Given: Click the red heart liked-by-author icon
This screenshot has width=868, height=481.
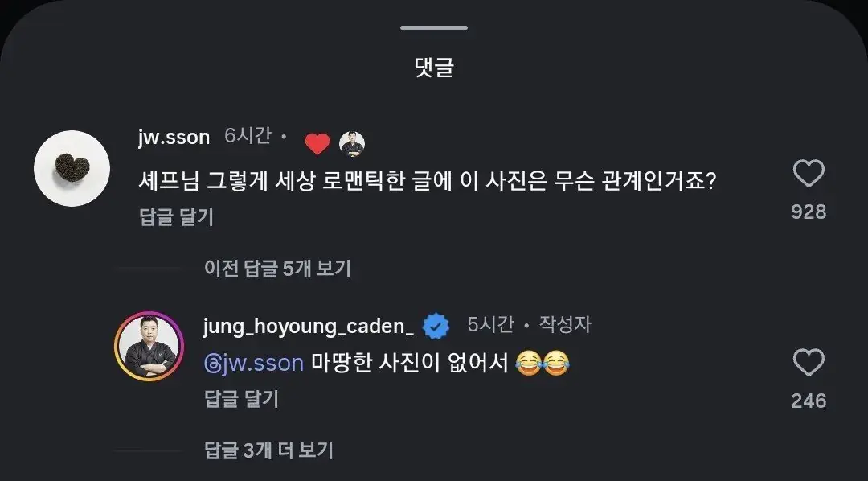Looking at the screenshot, I should coord(317,144).
